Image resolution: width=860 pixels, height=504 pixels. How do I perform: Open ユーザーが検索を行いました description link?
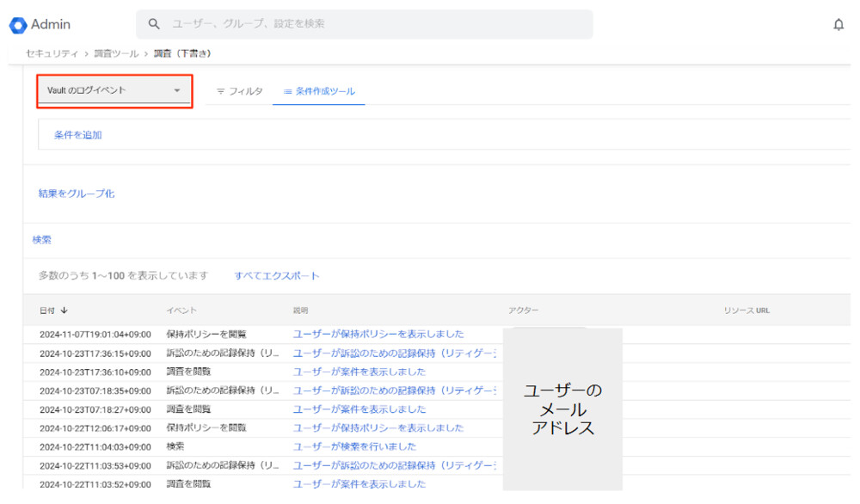click(x=354, y=446)
